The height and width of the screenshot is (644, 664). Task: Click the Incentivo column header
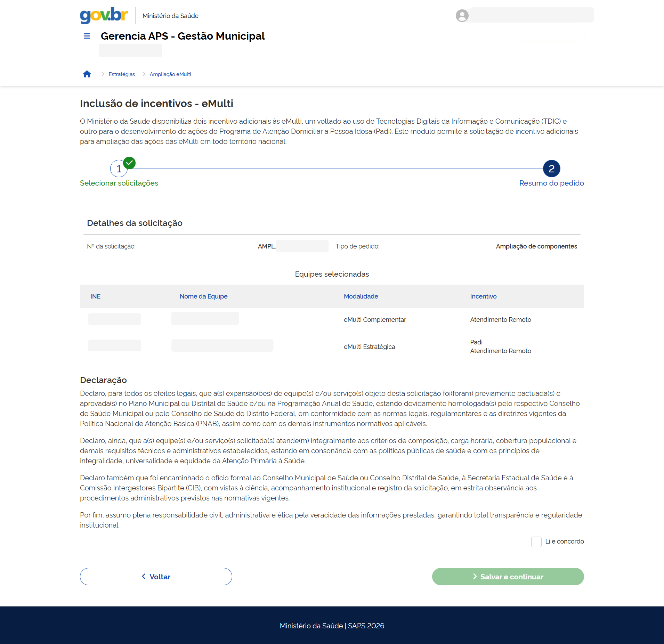coord(483,296)
